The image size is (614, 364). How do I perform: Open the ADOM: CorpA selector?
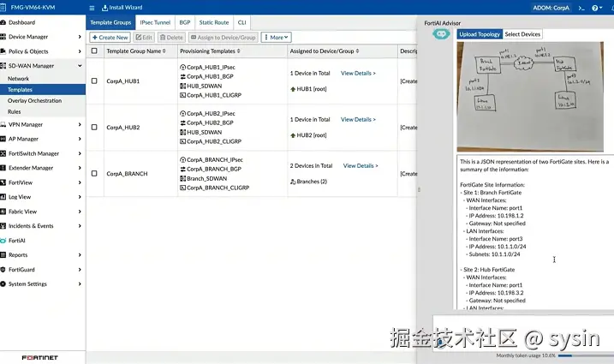pyautogui.click(x=551, y=8)
